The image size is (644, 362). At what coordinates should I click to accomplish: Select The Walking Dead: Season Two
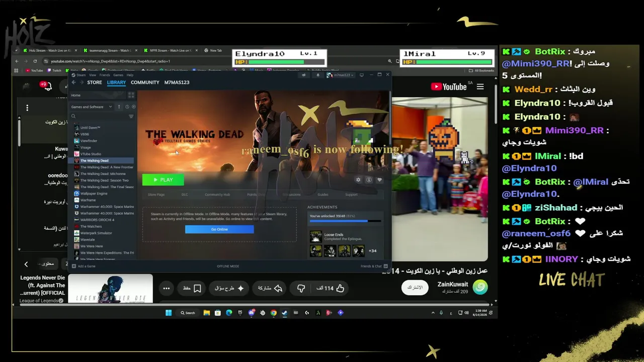(104, 180)
